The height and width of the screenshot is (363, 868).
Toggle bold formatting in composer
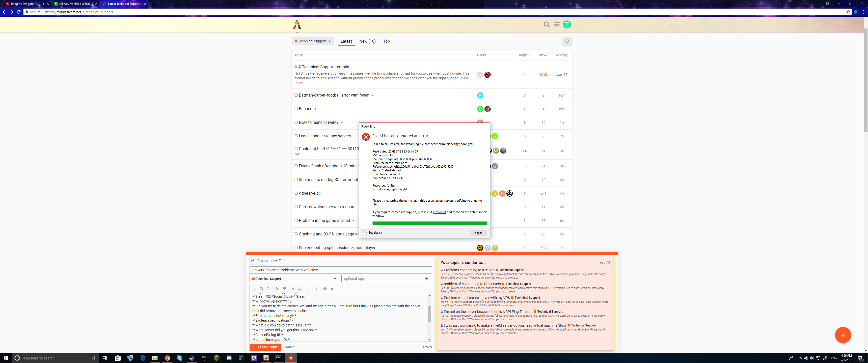261,289
